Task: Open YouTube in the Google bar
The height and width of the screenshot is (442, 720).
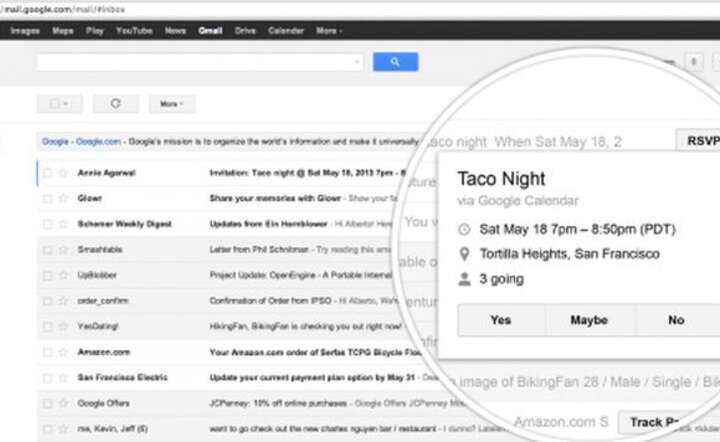Action: point(134,31)
